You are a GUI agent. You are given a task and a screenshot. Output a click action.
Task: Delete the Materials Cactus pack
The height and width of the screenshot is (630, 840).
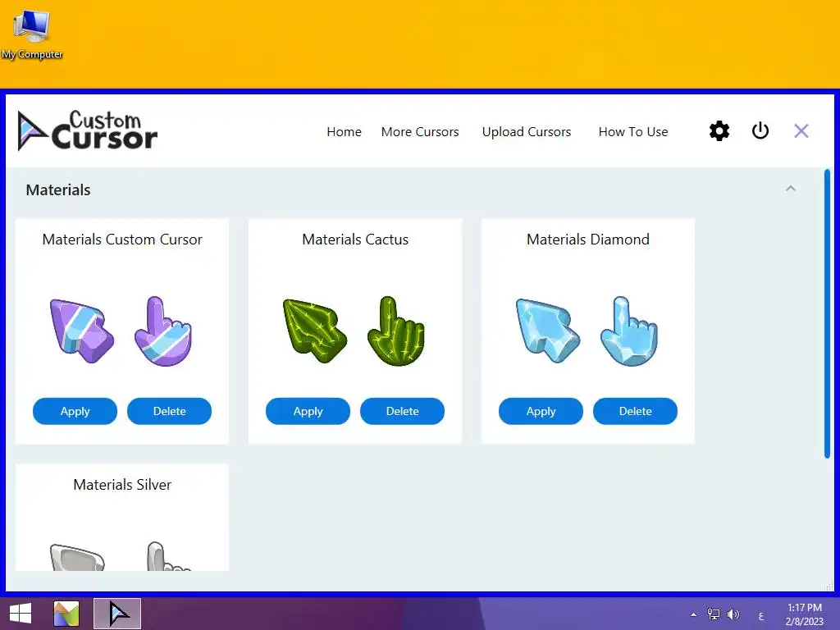pos(402,411)
